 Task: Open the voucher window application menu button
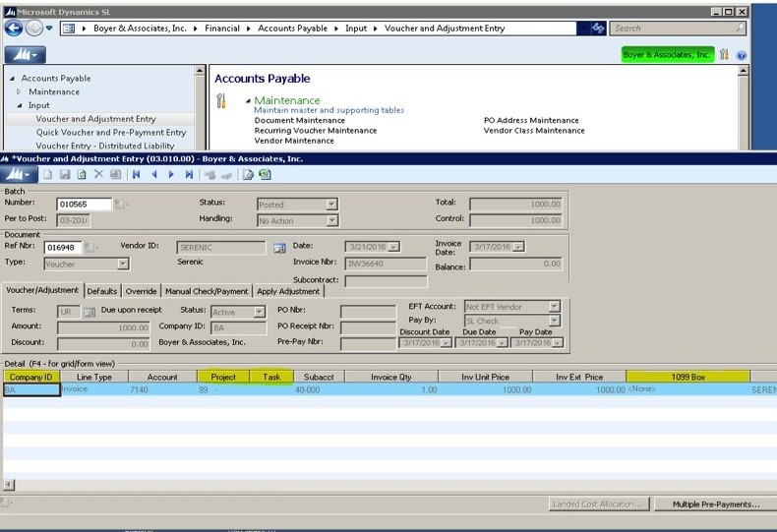(x=18, y=174)
